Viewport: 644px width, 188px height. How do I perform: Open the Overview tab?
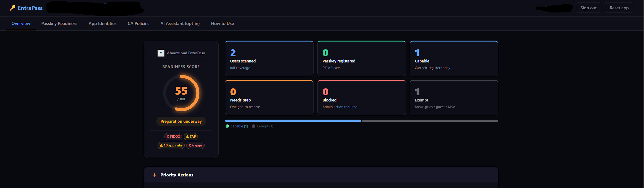point(21,23)
